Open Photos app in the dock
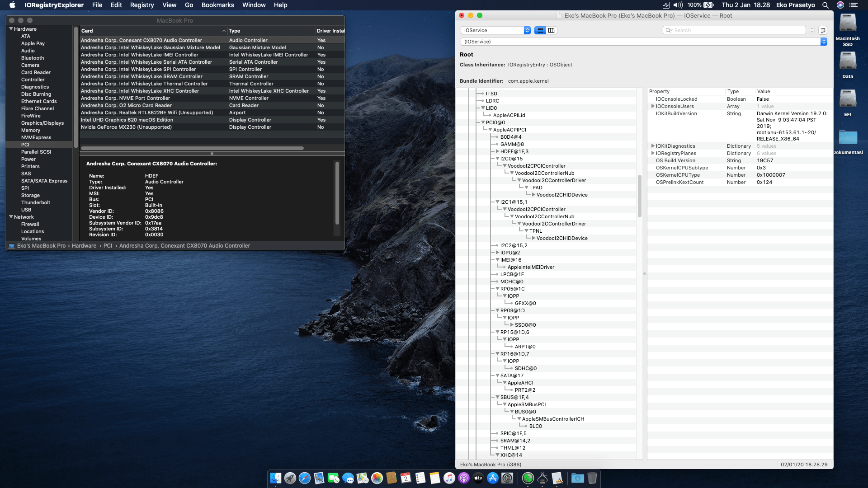 click(x=377, y=478)
